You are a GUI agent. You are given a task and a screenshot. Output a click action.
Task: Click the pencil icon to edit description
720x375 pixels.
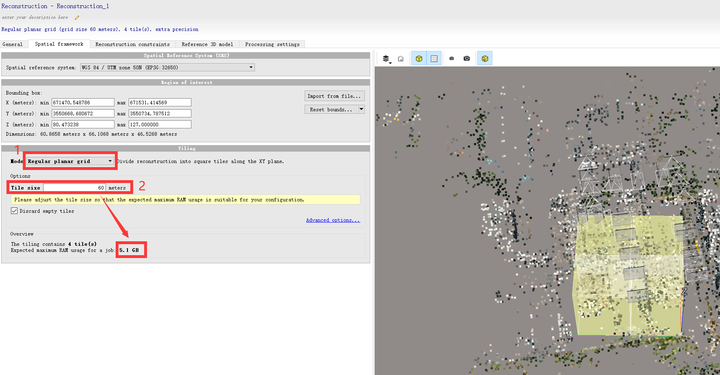[x=77, y=17]
